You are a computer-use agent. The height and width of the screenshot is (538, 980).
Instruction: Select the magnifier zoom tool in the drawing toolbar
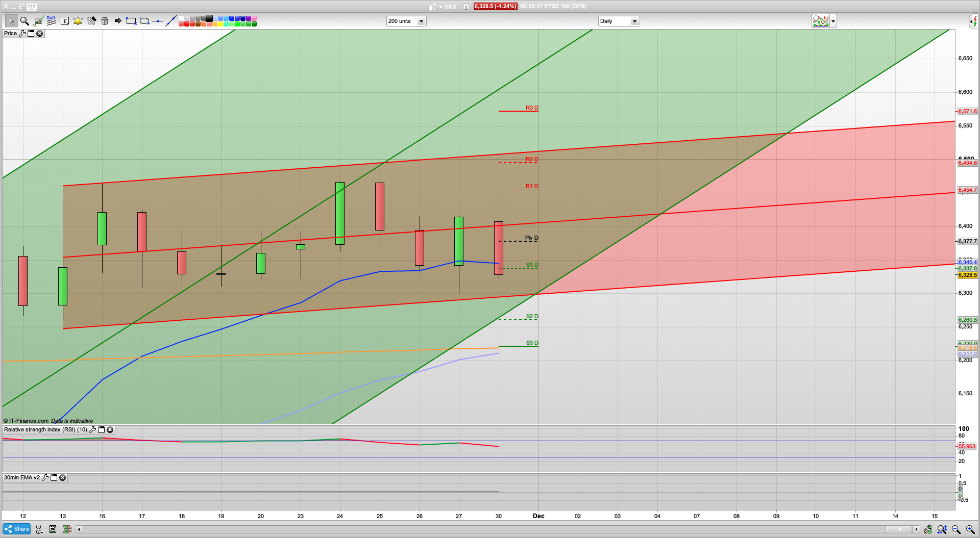click(x=24, y=21)
